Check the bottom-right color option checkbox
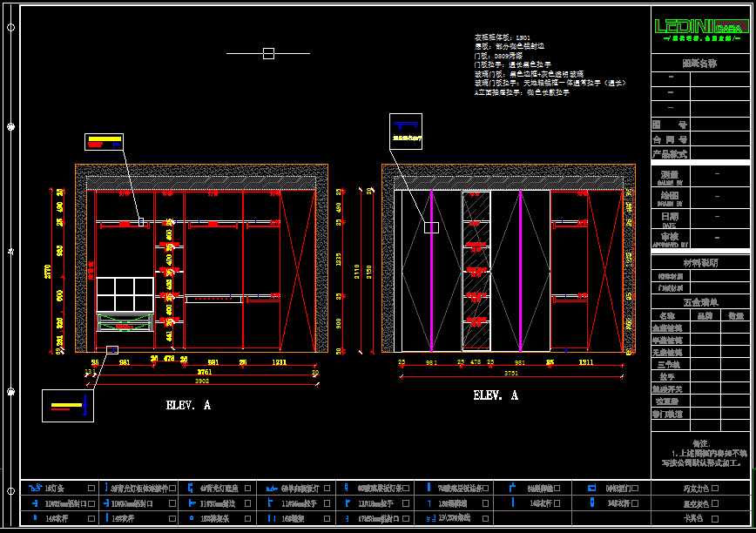Screen dimensions: 756x533 [x=715, y=518]
